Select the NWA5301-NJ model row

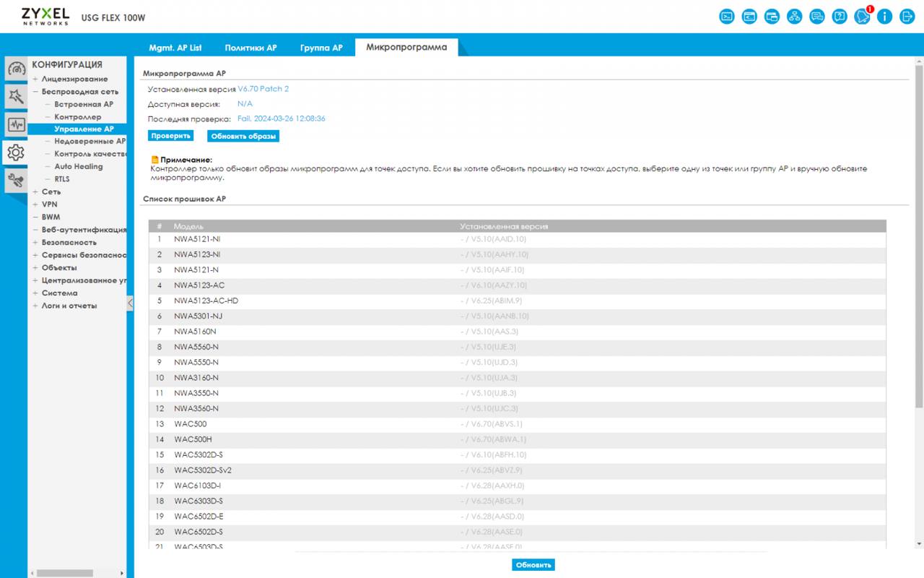518,316
